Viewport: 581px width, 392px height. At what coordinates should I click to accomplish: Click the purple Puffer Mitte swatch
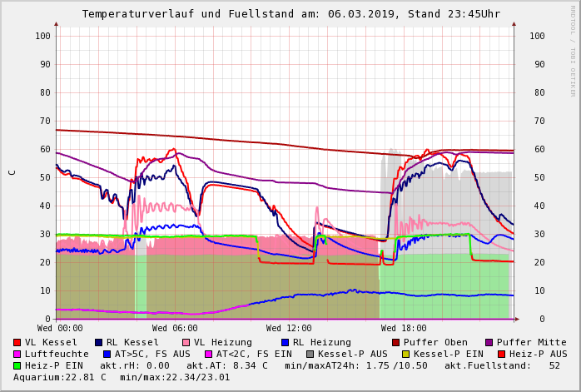coord(489,342)
